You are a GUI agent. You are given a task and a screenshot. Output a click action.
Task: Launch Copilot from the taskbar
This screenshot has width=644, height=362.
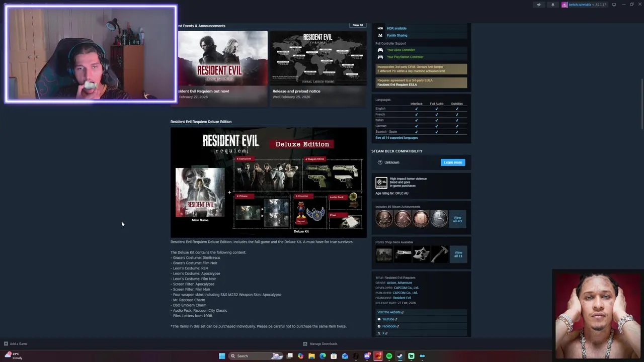(x=300, y=356)
